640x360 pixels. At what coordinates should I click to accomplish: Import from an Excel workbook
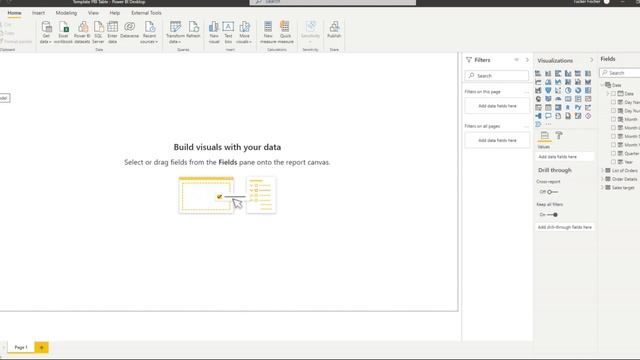coord(63,33)
